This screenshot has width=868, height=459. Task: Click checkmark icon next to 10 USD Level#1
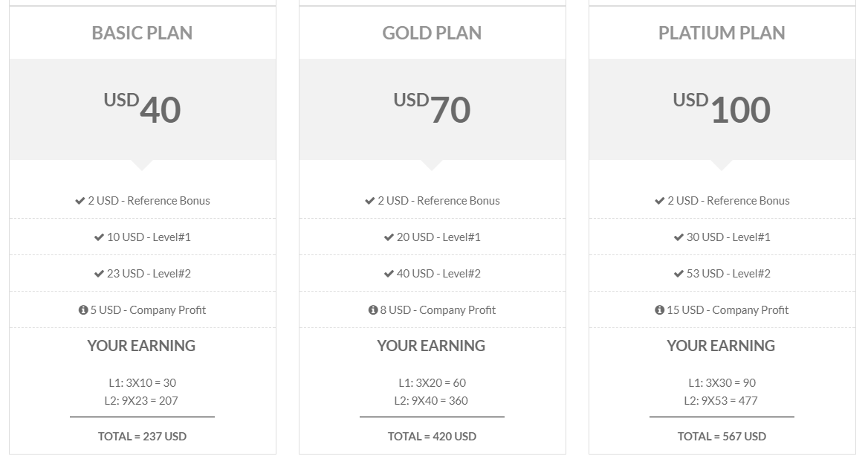[99, 237]
